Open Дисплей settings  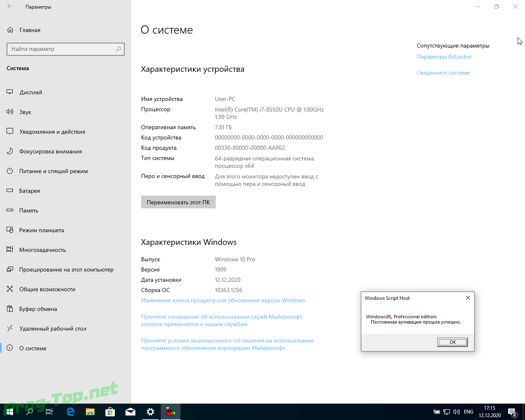66,92
